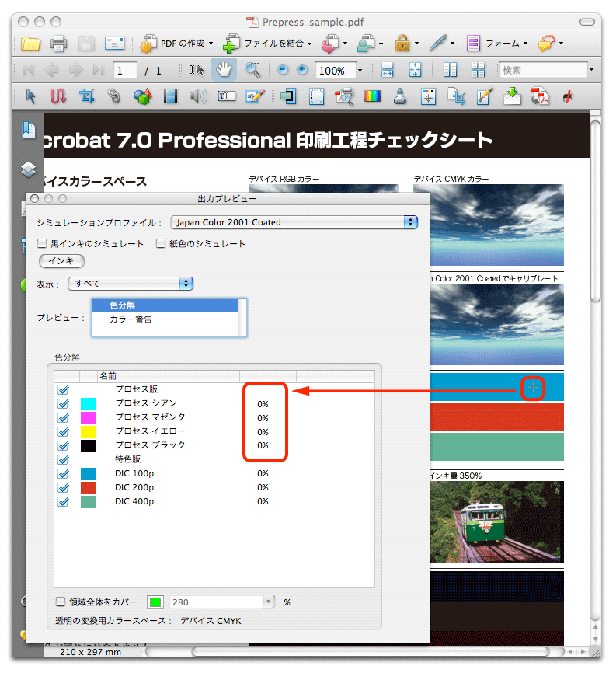The width and height of the screenshot is (616, 673).
Task: Uncheck the プロセス シアン checkbox
Action: [x=64, y=403]
